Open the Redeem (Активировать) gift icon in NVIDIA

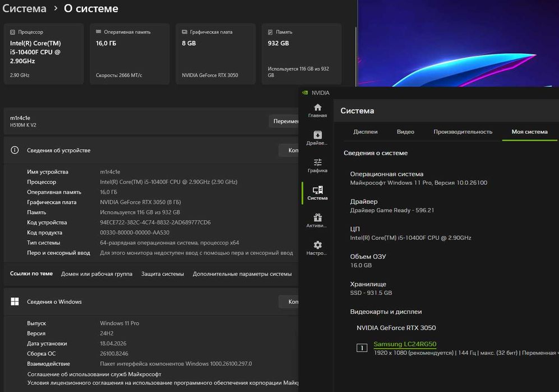click(317, 221)
